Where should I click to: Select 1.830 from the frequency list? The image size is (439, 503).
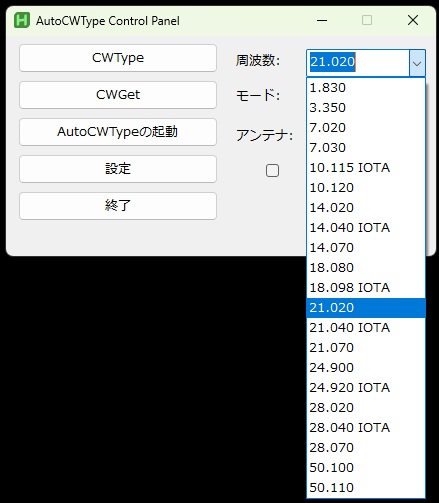(366, 88)
